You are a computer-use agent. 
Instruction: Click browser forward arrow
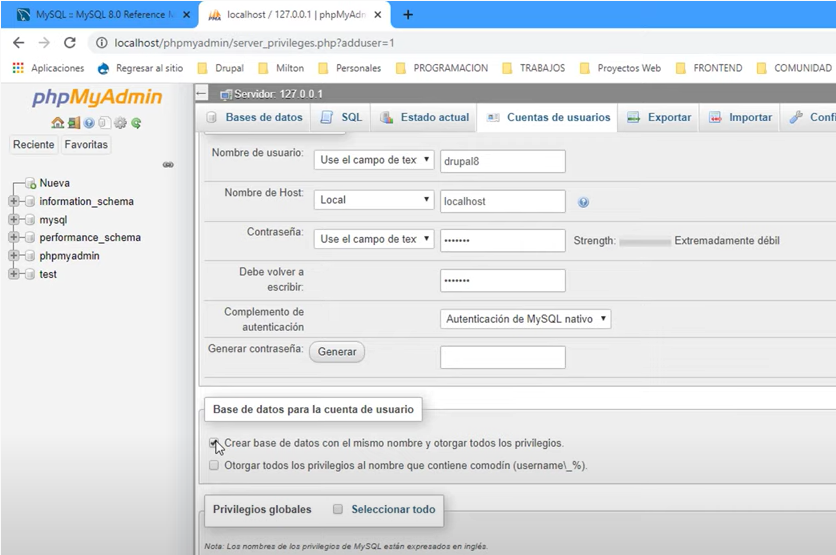(x=44, y=43)
